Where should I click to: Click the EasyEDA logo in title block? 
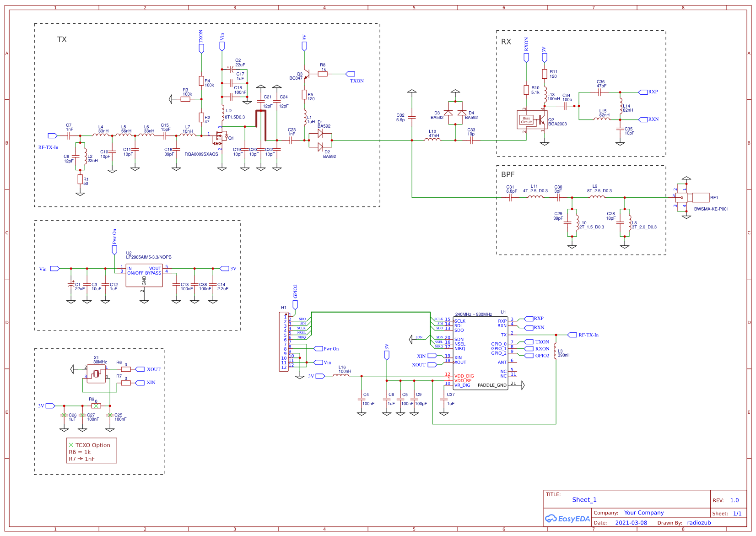(x=567, y=519)
